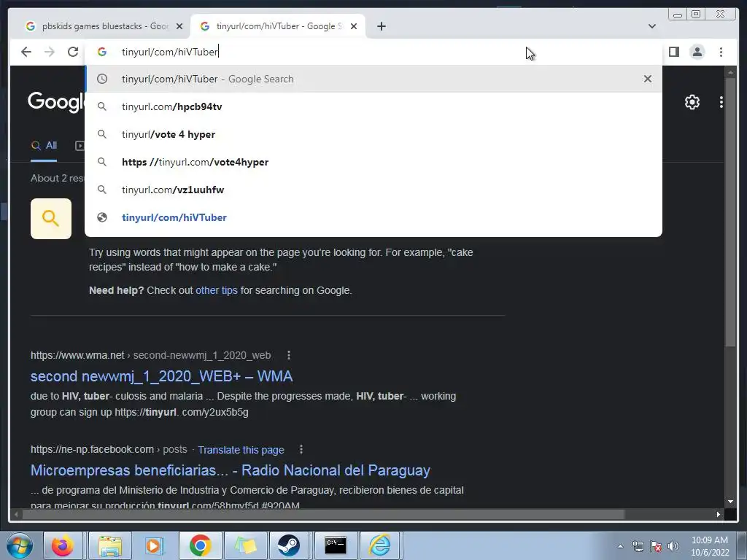Click the volume speaker tray icon
The image size is (747, 560).
click(673, 546)
